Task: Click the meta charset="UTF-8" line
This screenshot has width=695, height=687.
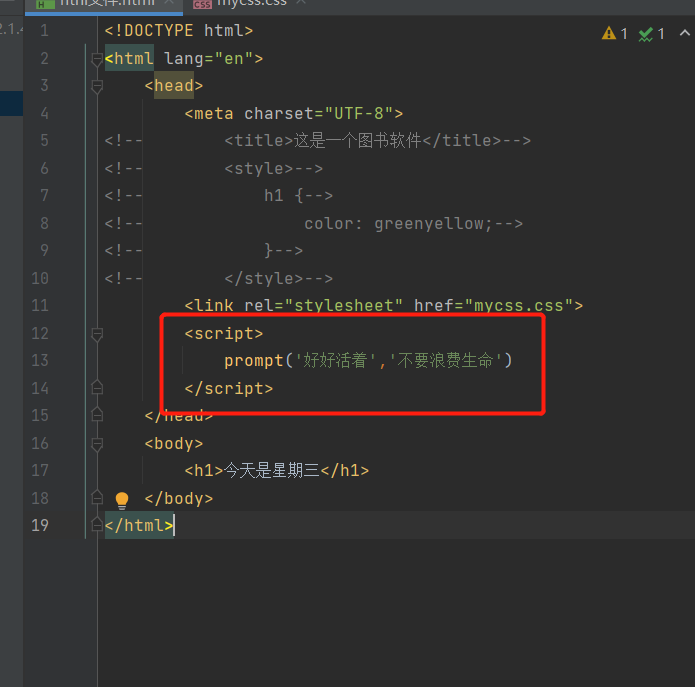Action: [294, 113]
